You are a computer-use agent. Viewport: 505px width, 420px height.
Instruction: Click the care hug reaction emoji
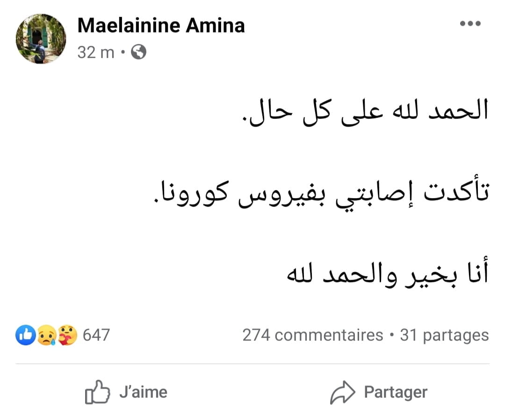coord(67,335)
